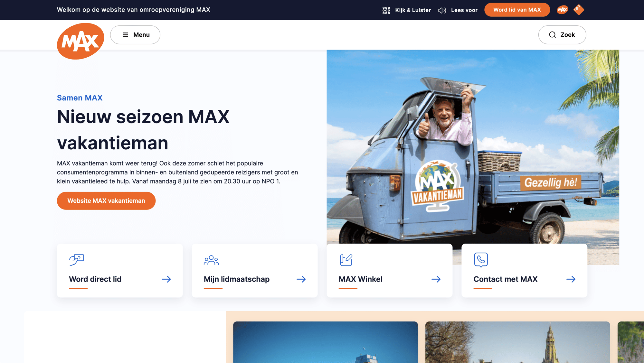The width and height of the screenshot is (644, 363).
Task: Click the blue sky thumbnail card
Action: coord(326,342)
